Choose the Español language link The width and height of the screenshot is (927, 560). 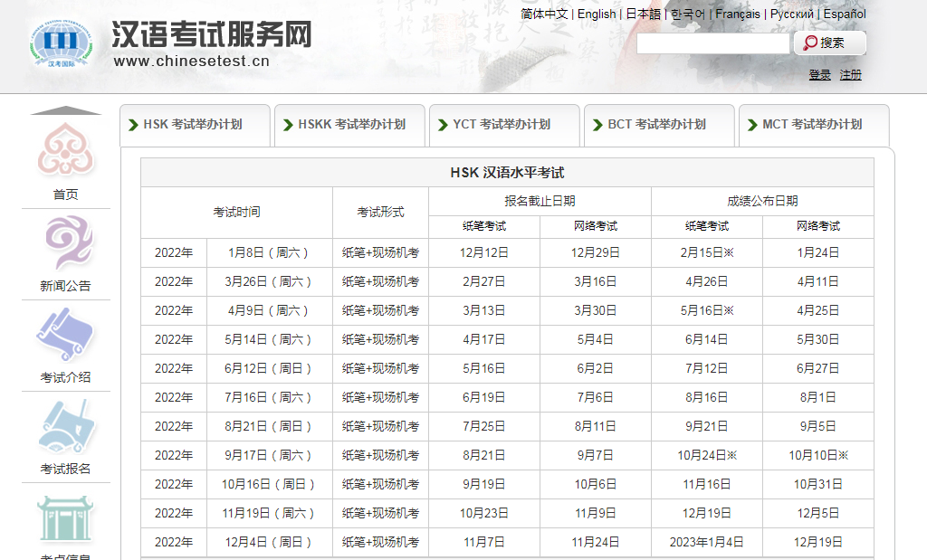click(x=845, y=14)
